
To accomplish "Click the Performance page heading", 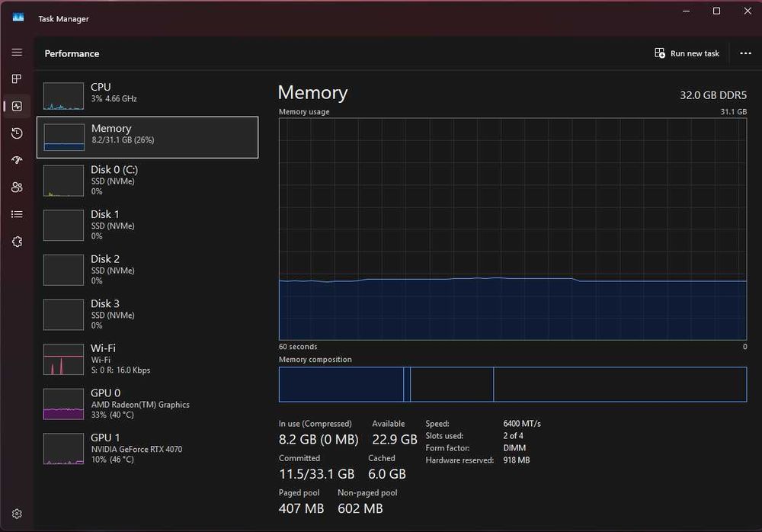I will click(72, 53).
